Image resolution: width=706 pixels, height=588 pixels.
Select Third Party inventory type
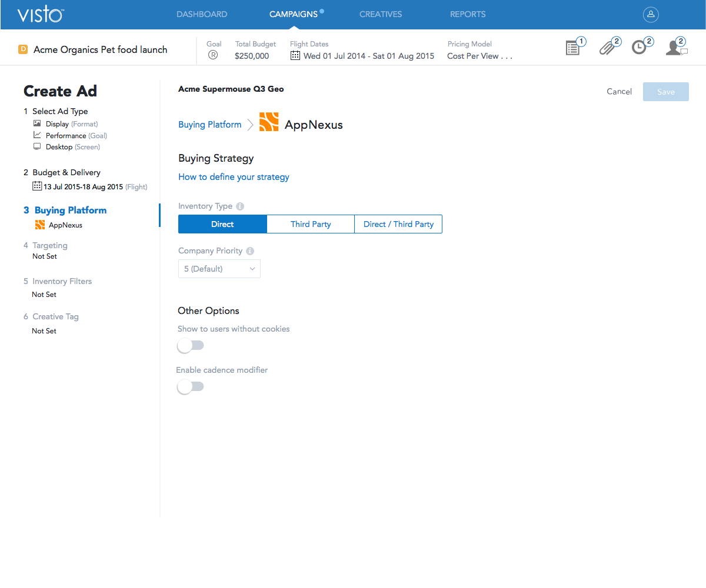tap(311, 224)
